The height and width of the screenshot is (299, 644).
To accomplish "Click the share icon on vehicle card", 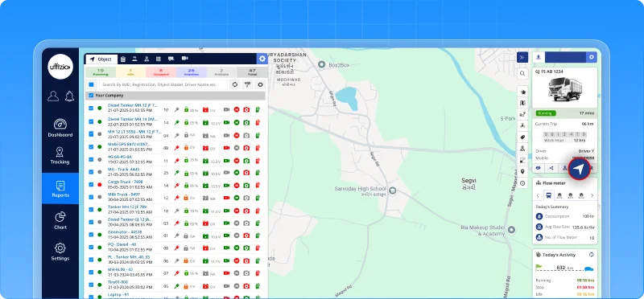I will pyautogui.click(x=551, y=168).
